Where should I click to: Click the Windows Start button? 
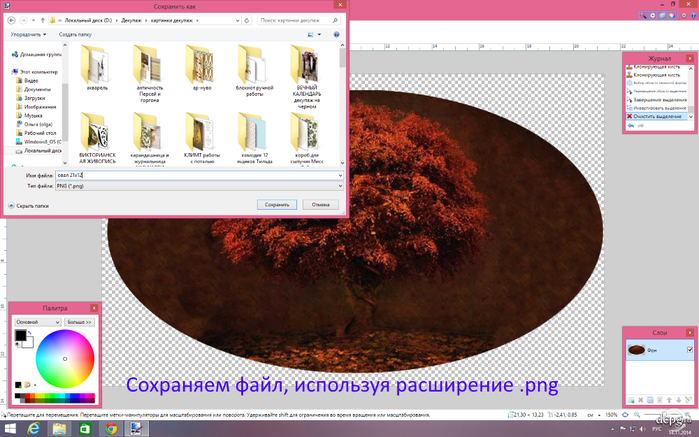[x=10, y=429]
